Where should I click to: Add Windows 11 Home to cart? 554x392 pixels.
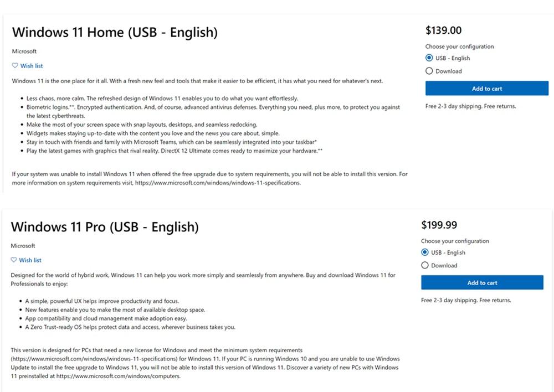[x=487, y=89]
